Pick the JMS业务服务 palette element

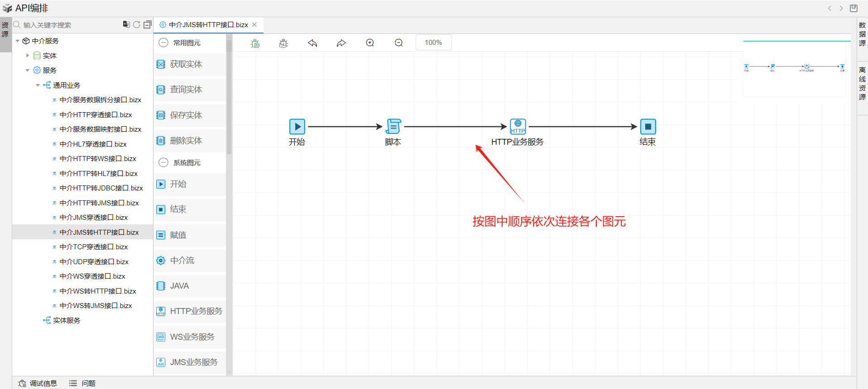pyautogui.click(x=193, y=362)
